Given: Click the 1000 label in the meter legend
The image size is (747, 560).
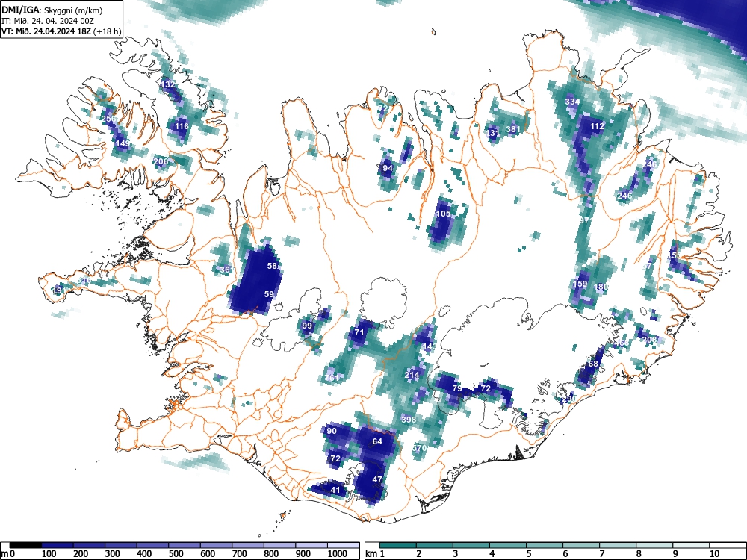Looking at the screenshot, I should tap(338, 553).
